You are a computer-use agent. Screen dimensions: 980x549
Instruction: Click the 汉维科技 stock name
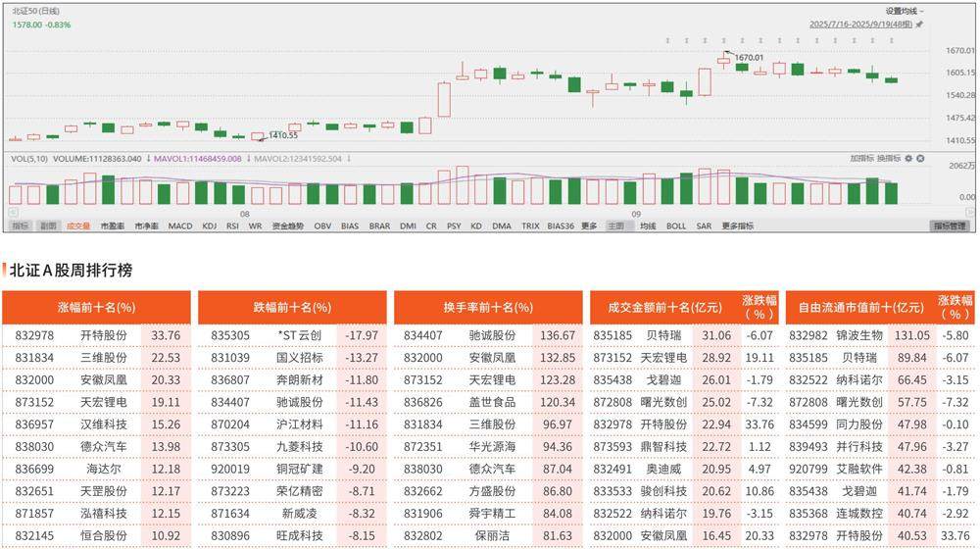pos(104,424)
